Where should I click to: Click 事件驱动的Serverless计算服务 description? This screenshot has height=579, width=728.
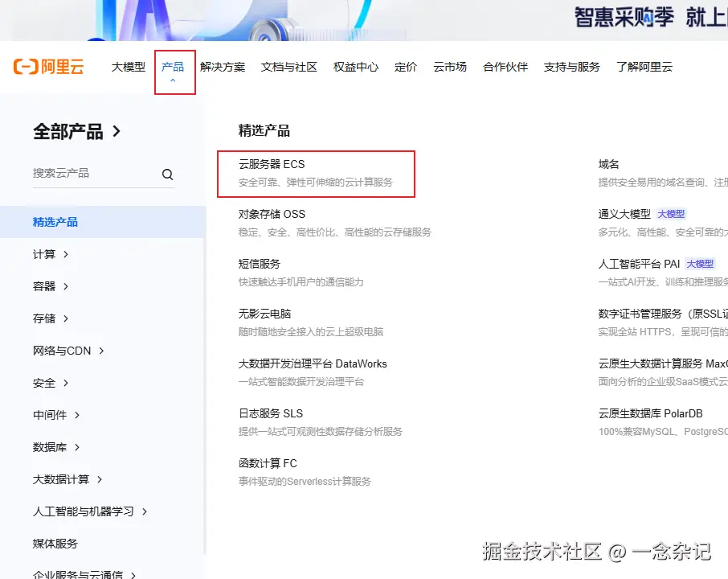tap(305, 482)
